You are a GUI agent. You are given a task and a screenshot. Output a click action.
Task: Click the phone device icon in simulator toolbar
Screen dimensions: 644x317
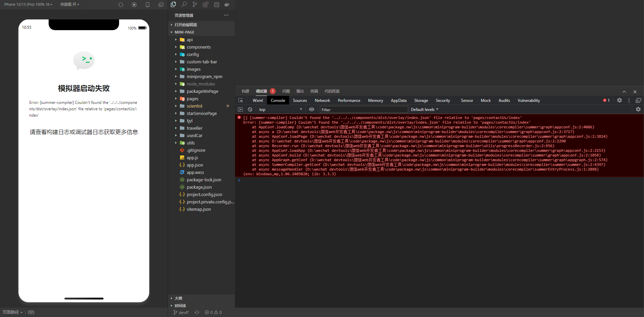[x=148, y=5]
